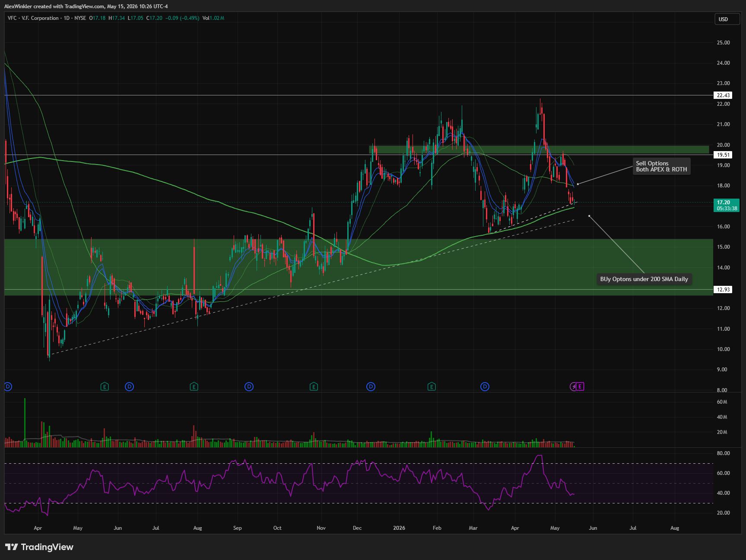Viewport: 746px width, 560px height.
Task: Click the open value O17.18
Action: 97,18
